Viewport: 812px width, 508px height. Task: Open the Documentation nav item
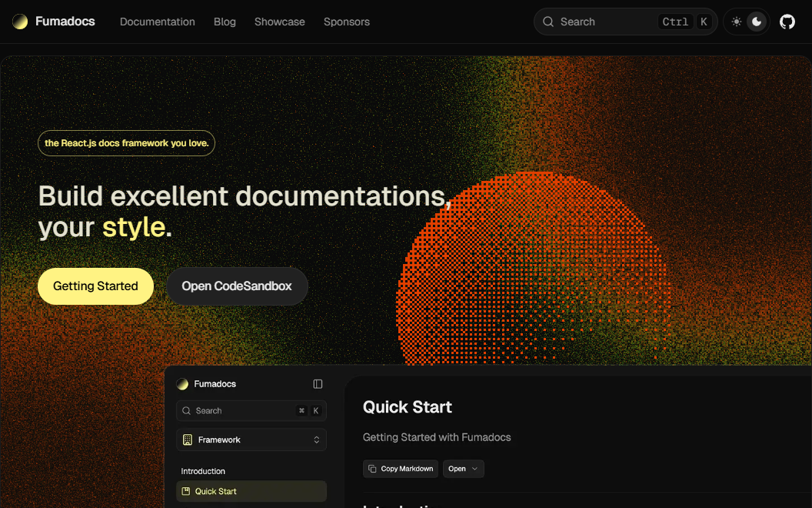point(158,22)
